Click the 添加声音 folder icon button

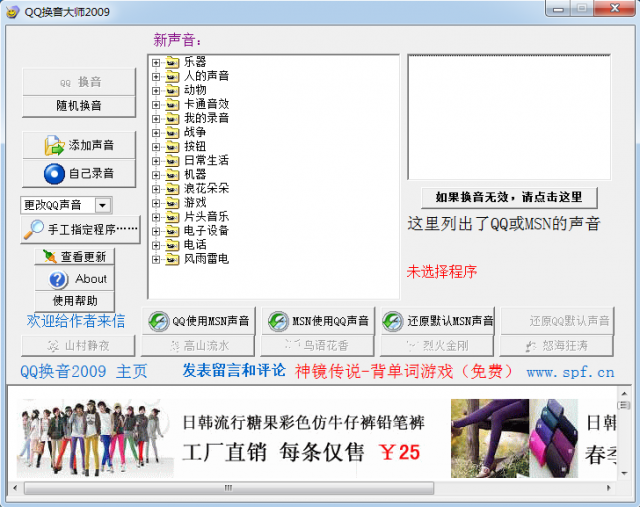click(x=54, y=146)
